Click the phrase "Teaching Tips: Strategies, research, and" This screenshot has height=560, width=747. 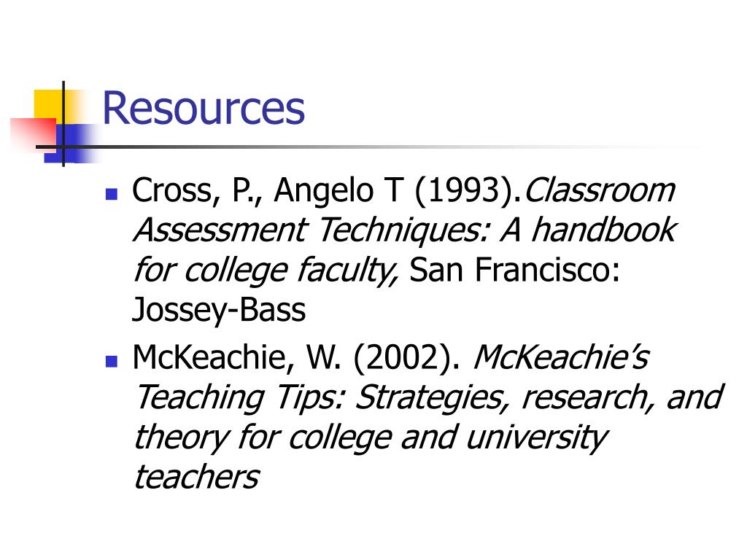click(429, 397)
